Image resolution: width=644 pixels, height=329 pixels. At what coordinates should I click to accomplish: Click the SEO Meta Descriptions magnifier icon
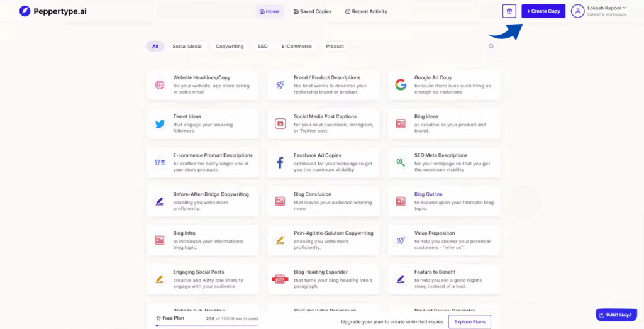(401, 162)
